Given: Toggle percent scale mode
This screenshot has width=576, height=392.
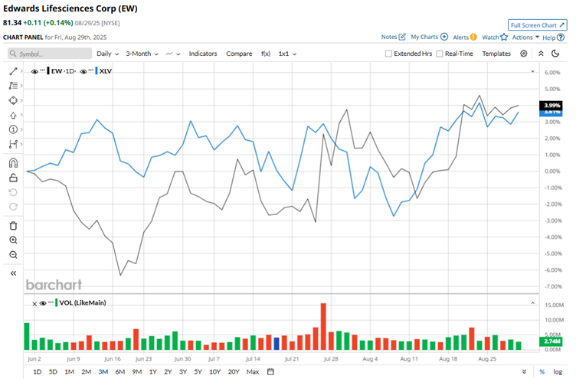Looking at the screenshot, I should [x=542, y=372].
